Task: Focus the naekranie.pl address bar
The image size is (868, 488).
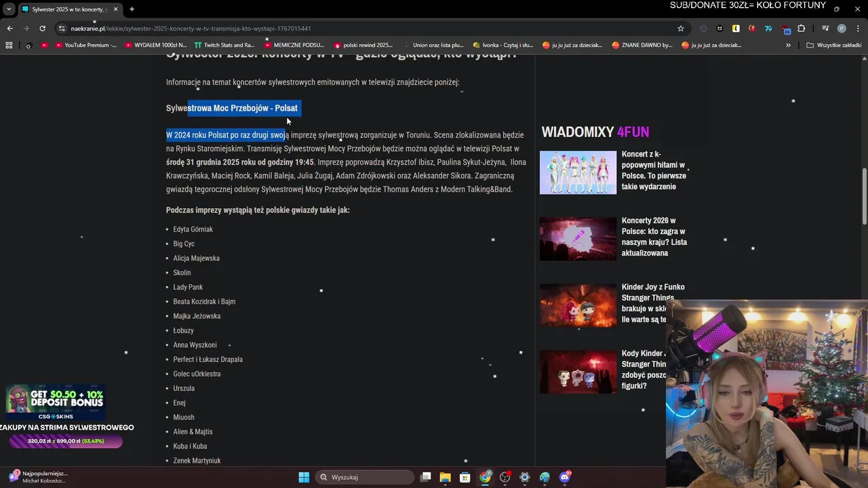Action: (x=373, y=28)
